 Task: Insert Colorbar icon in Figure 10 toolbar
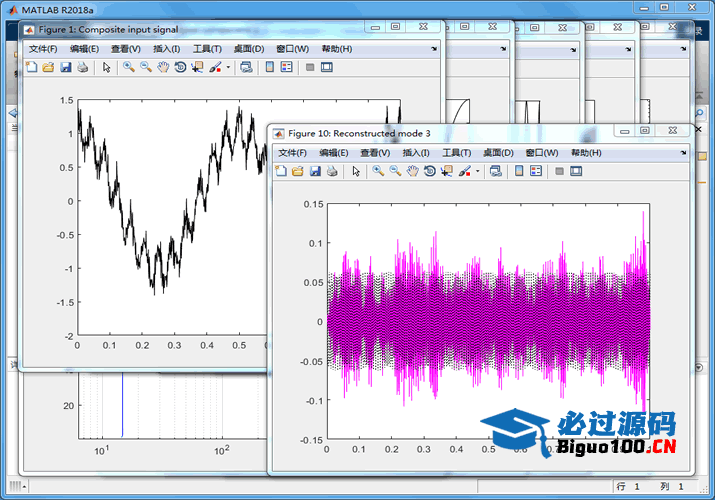click(x=519, y=171)
